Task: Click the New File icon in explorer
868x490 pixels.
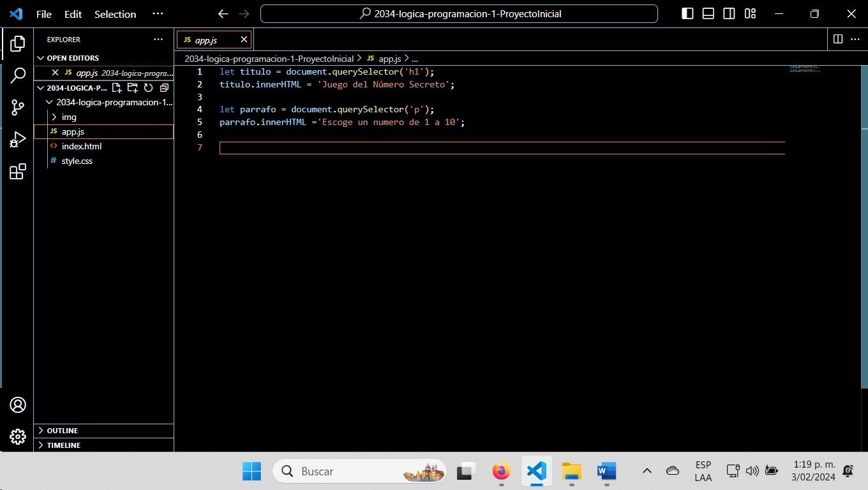Action: point(117,88)
